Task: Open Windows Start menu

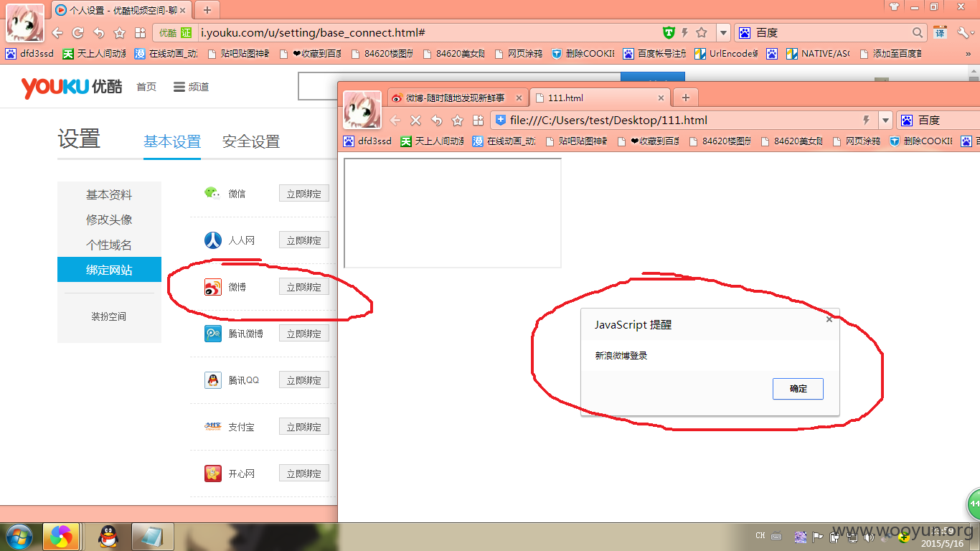Action: tap(19, 537)
